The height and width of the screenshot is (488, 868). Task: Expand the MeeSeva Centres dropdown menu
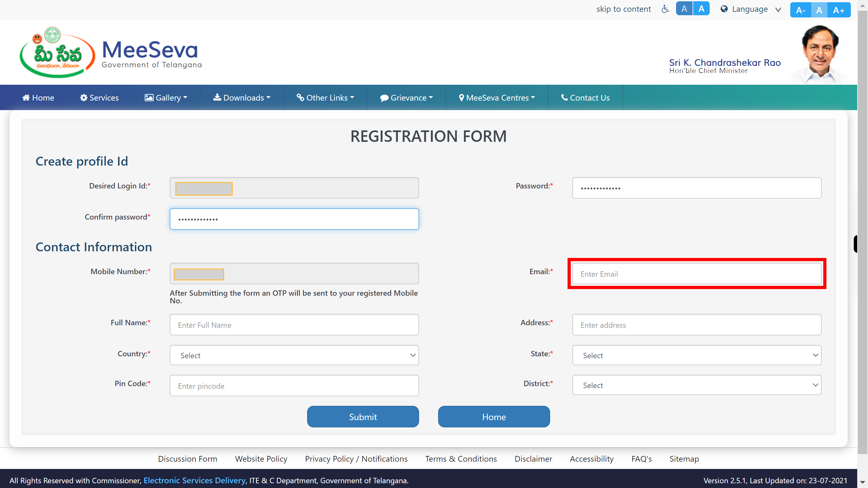[x=497, y=98]
